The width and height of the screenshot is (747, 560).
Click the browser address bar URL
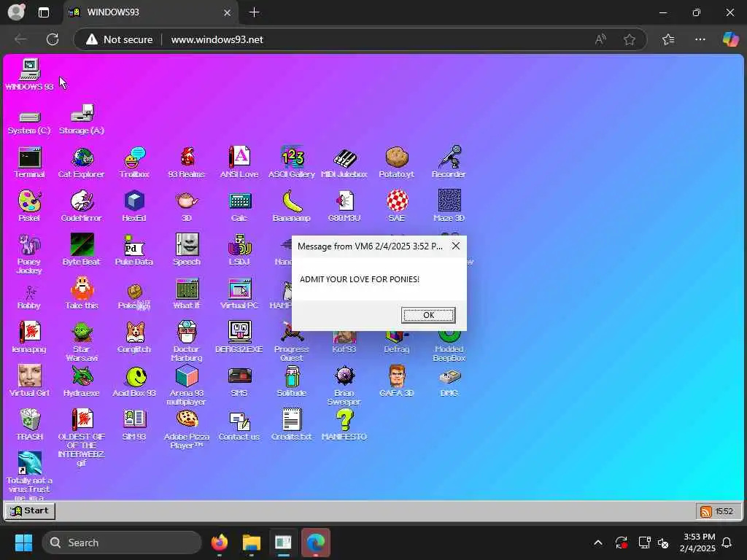pos(217,39)
